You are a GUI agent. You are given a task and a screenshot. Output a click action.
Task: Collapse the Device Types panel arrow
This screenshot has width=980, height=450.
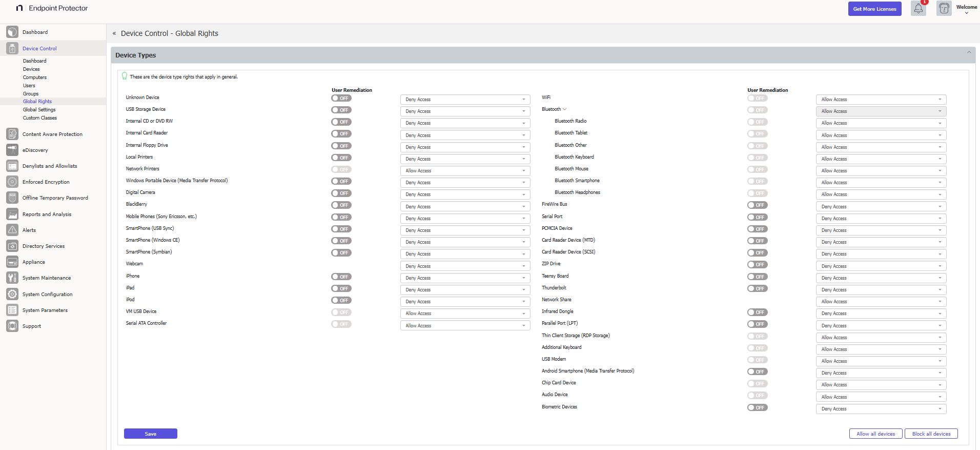click(969, 52)
